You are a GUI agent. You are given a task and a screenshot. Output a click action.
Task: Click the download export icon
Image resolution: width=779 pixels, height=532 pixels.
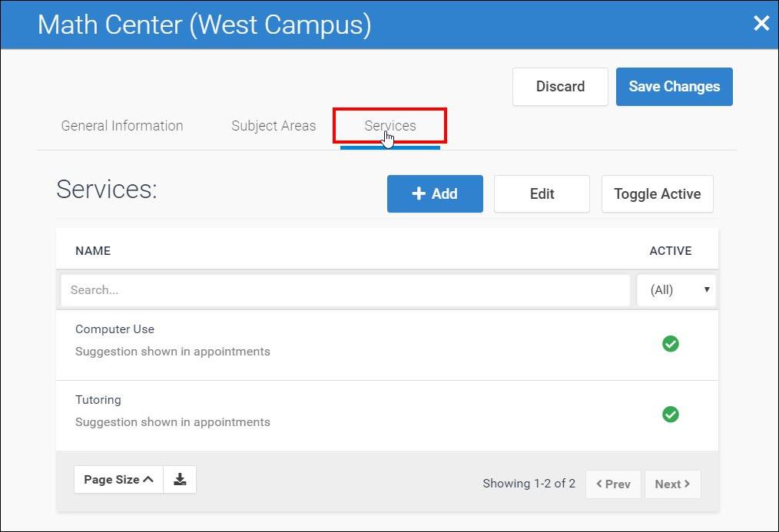(x=180, y=480)
